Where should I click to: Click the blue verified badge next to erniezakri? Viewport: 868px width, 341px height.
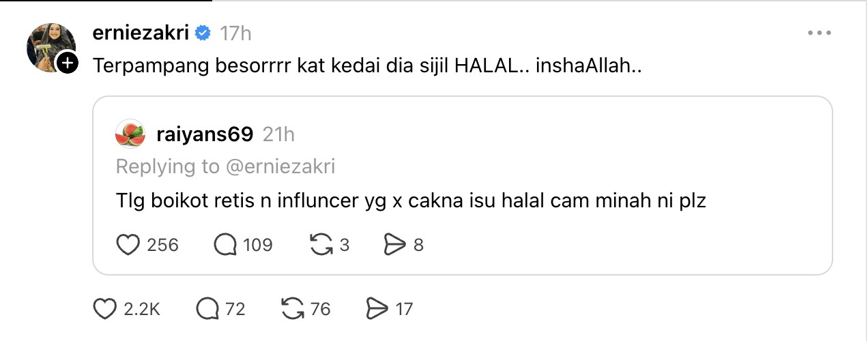(203, 32)
